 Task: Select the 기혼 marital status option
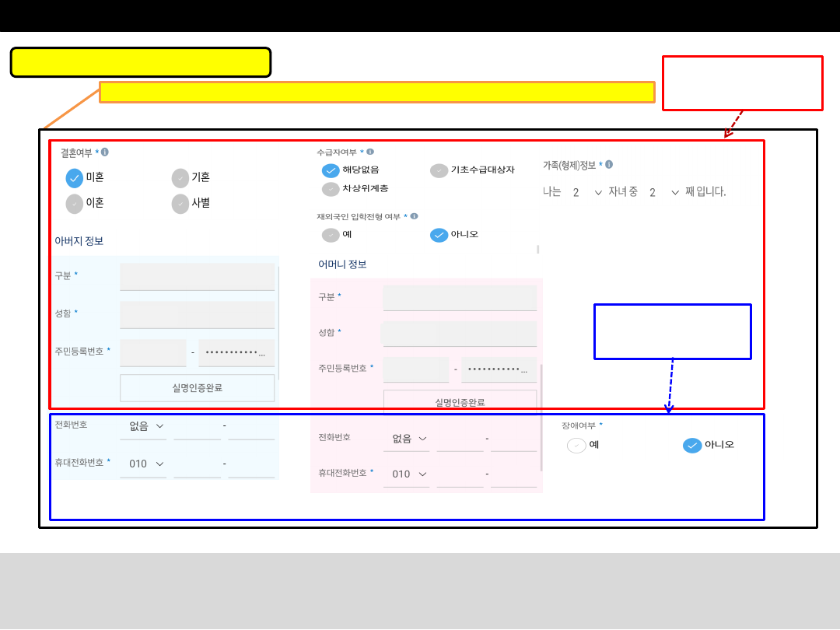point(180,178)
